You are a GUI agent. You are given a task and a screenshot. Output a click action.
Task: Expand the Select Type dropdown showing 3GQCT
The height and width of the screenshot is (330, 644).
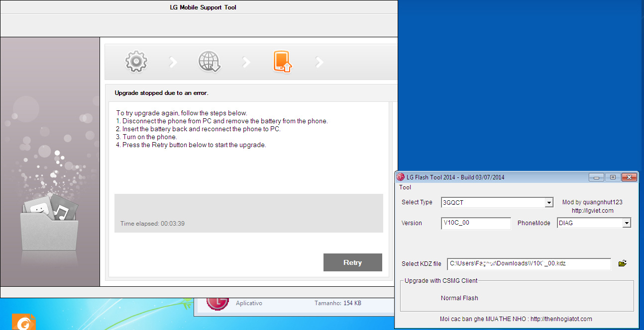[549, 203]
